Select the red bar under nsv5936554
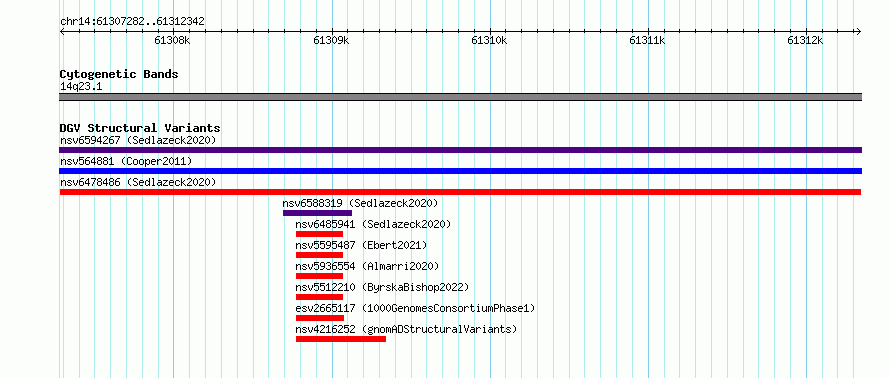This screenshot has width=890, height=378. (x=319, y=276)
